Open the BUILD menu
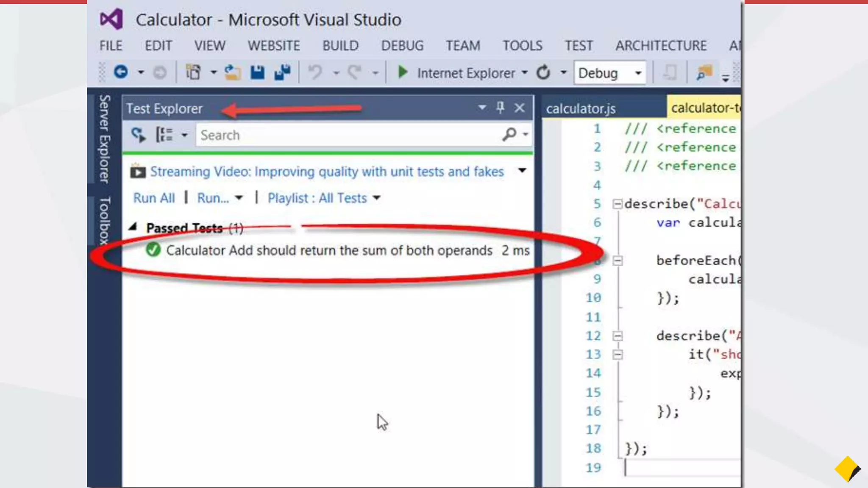Viewport: 868px width, 488px height. [x=340, y=45]
